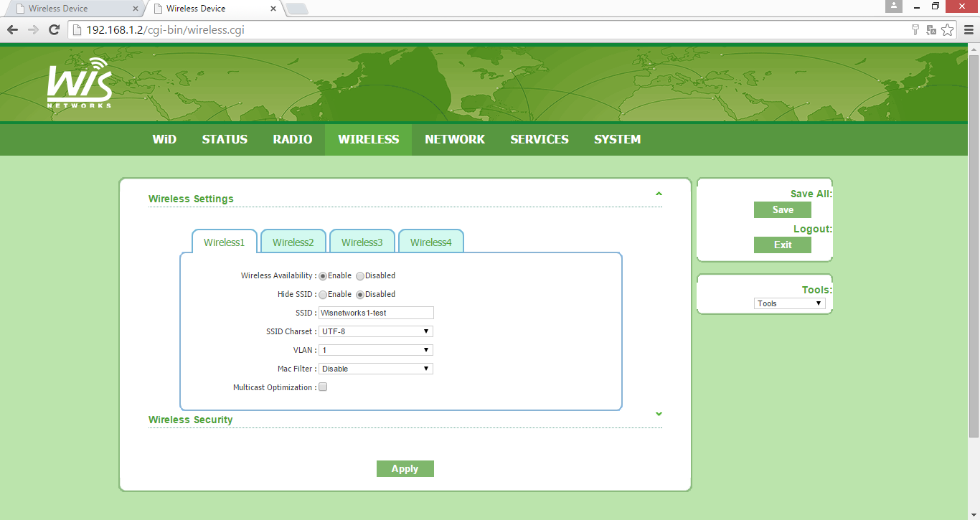Set Wireless Availability to Disabled

click(359, 275)
